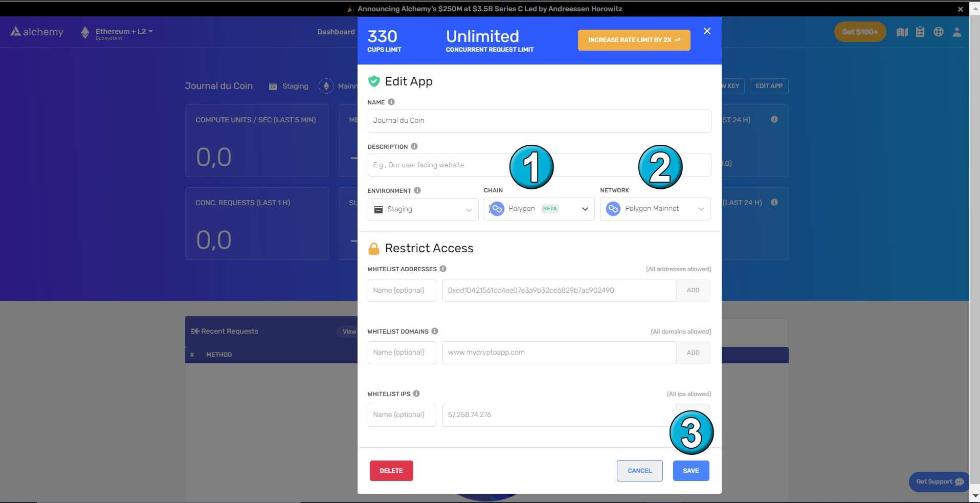Open the roadmap map icon
Viewport: 980px width, 503px height.
coord(902,32)
